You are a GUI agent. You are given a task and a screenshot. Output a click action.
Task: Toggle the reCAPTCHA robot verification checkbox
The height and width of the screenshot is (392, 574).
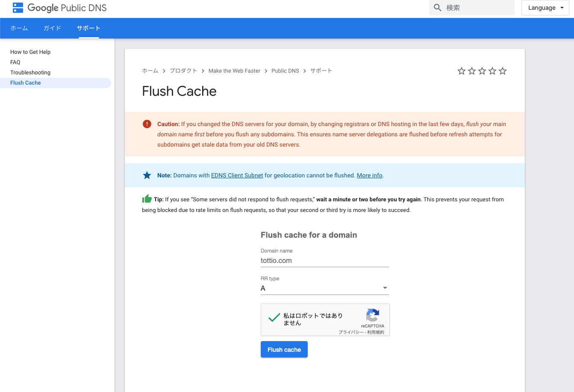click(274, 318)
